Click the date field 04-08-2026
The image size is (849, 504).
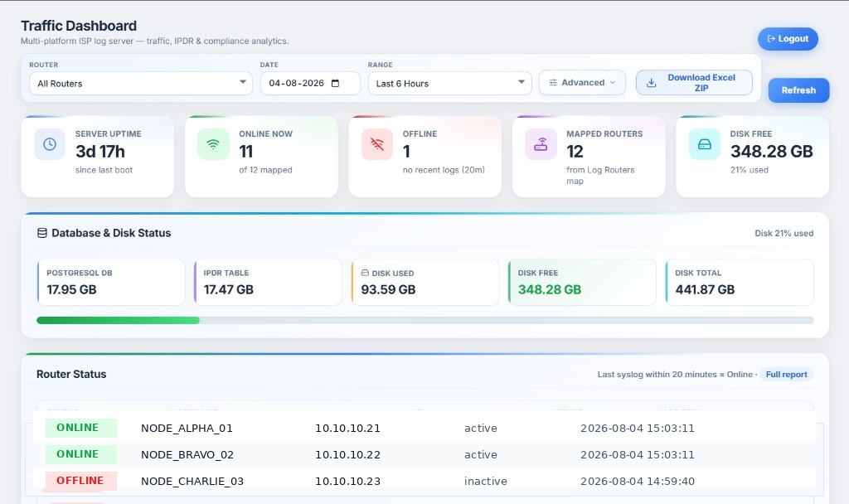(x=310, y=84)
